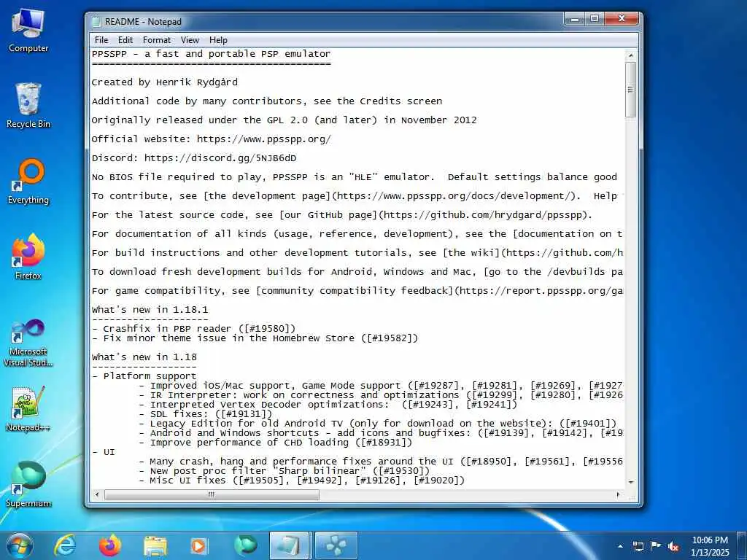Show hidden tray icons arrow
Image resolution: width=747 pixels, height=560 pixels.
[620, 546]
